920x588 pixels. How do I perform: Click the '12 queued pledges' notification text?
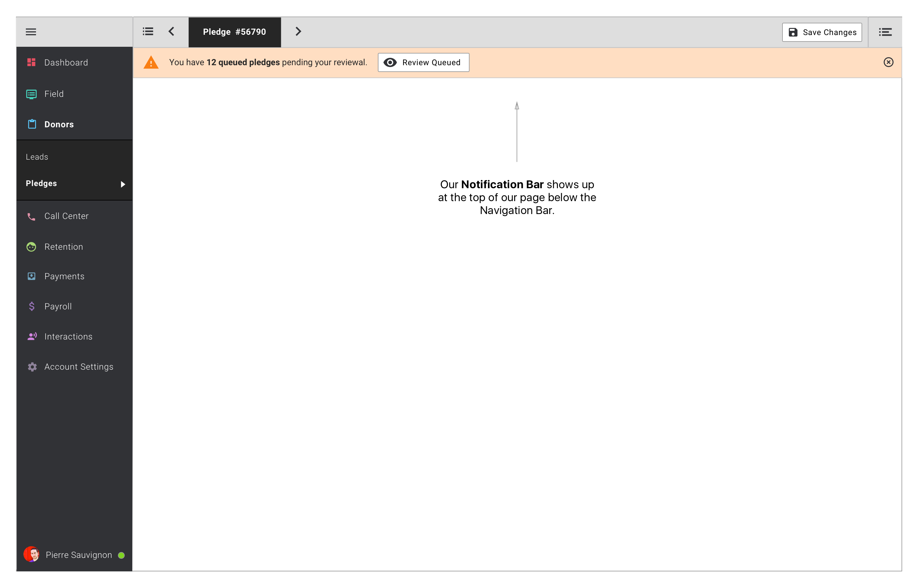[243, 62]
